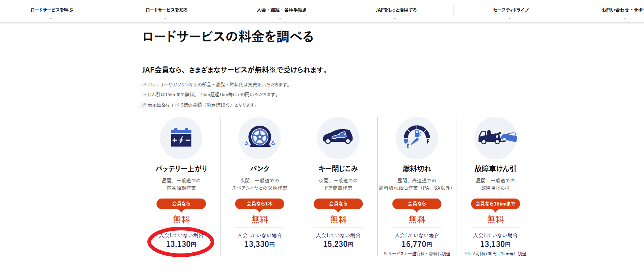The width and height of the screenshot is (644, 278).
Task: Open the ロードサービスを呼ぶ menu
Action: point(52,10)
